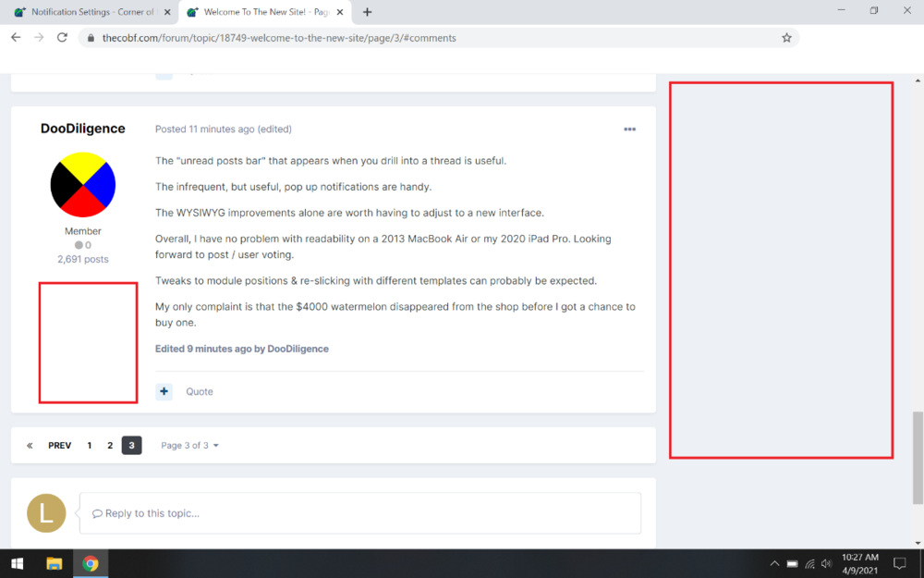Select the Welcome To The New Site tab
The height and width of the screenshot is (578, 924).
(x=265, y=12)
